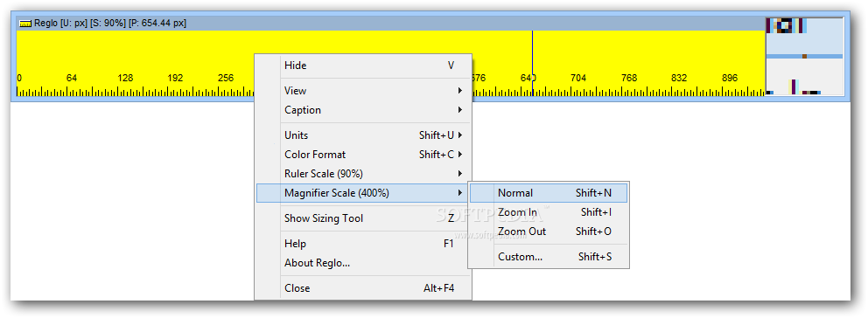Toggle Show Sizing Tool option
The image size is (868, 318).
[x=363, y=218]
